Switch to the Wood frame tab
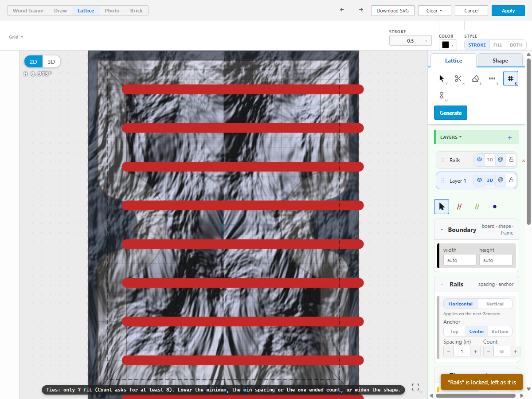Image resolution: width=532 pixels, height=399 pixels. pos(28,11)
